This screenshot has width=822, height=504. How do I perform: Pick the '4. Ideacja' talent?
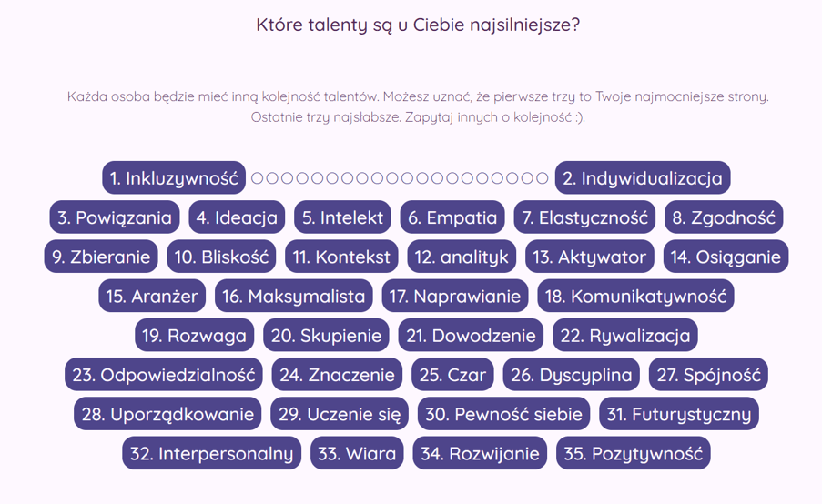click(x=237, y=217)
